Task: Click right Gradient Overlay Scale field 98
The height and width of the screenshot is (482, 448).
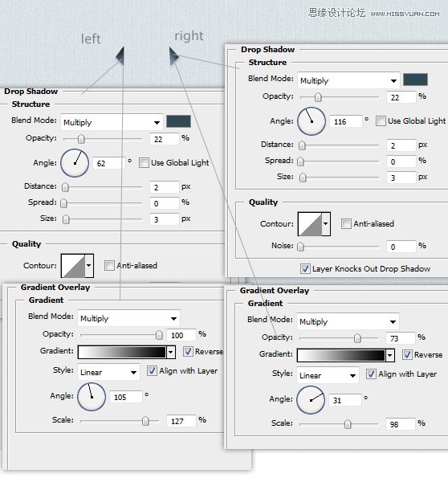Action: pyautogui.click(x=401, y=424)
